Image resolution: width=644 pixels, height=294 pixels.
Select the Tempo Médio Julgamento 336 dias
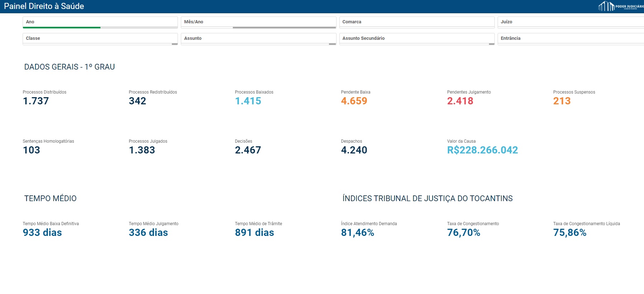click(148, 233)
